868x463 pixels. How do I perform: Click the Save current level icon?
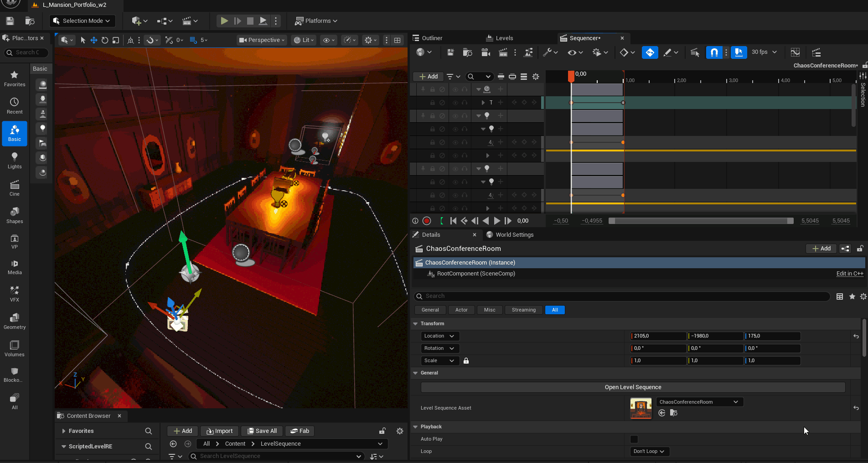pyautogui.click(x=10, y=21)
